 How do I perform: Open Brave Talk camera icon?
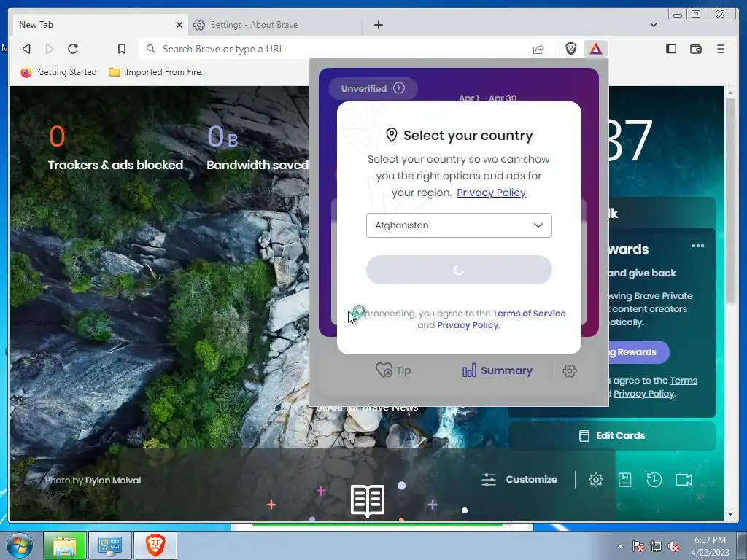[684, 480]
